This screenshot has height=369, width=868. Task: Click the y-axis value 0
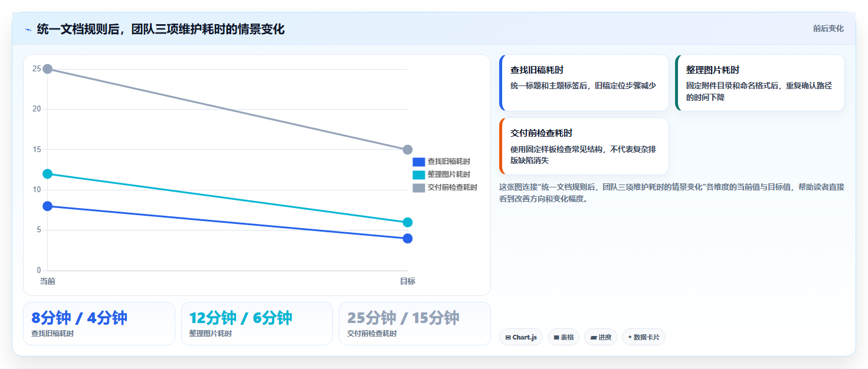38,271
